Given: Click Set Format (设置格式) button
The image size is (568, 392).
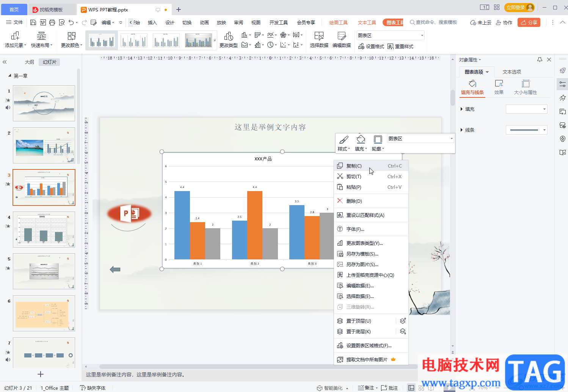Looking at the screenshot, I should [x=371, y=46].
